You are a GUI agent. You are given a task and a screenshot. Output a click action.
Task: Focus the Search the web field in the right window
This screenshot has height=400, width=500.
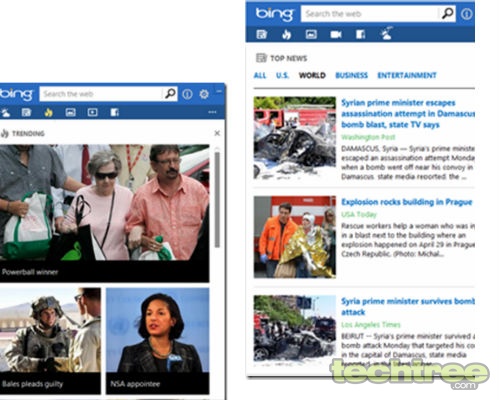(370, 14)
